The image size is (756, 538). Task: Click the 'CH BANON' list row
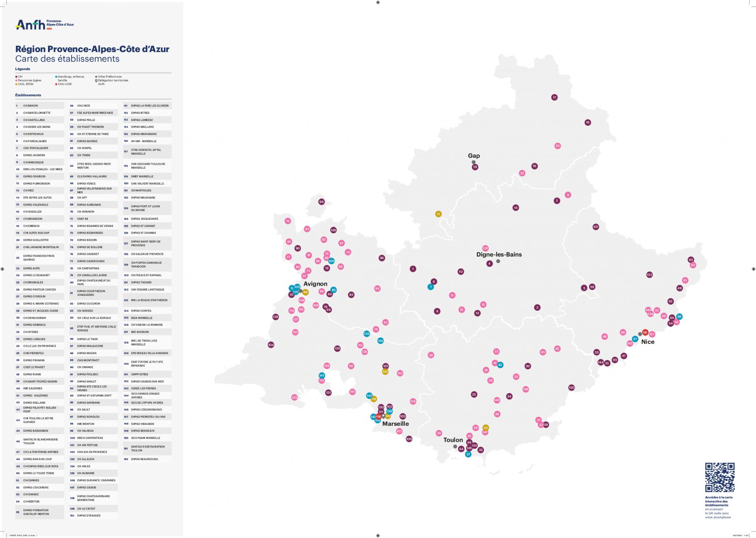click(39, 106)
